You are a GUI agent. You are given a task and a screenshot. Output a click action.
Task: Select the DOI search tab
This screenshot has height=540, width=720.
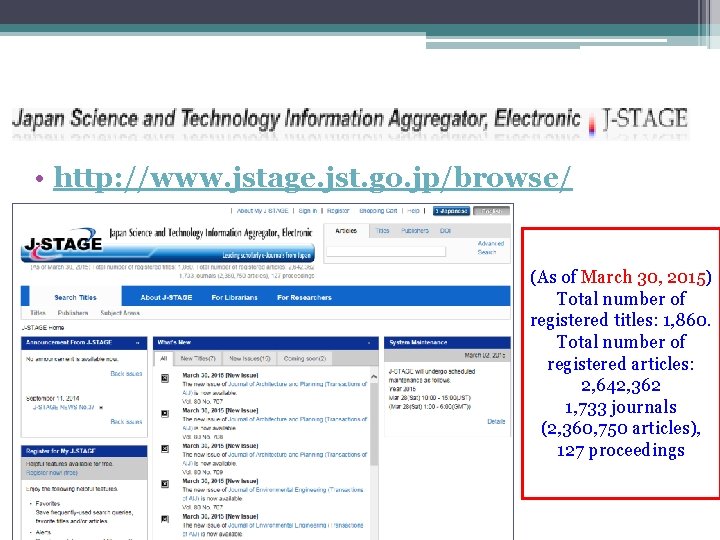(445, 231)
